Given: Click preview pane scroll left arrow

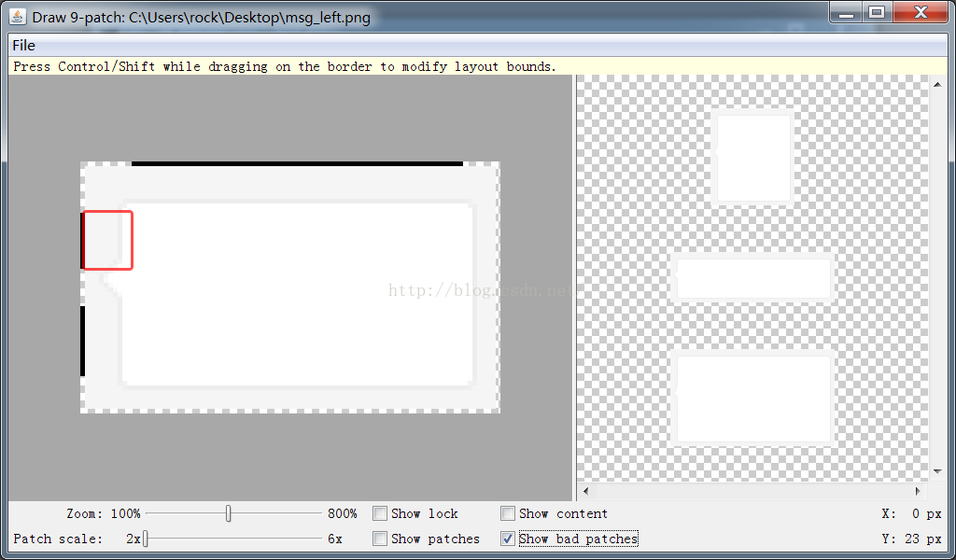Looking at the screenshot, I should point(586,491).
